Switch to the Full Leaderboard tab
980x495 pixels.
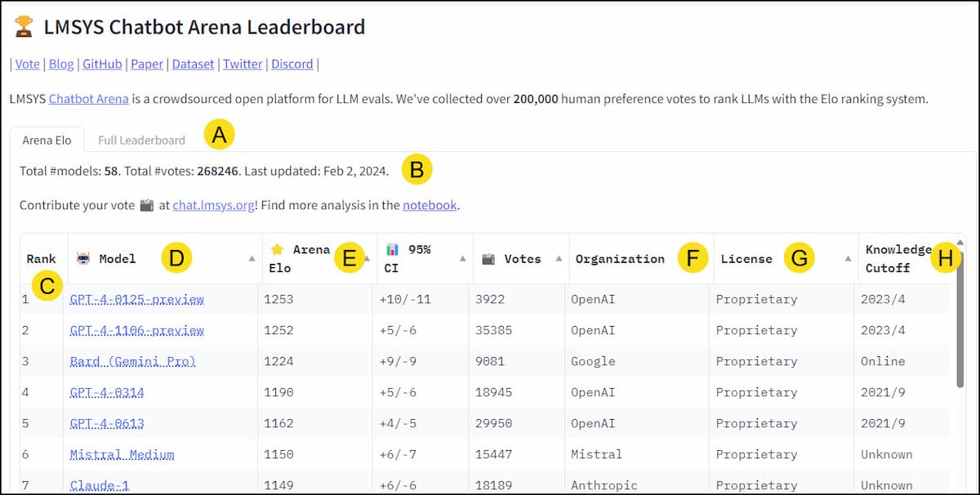click(141, 140)
